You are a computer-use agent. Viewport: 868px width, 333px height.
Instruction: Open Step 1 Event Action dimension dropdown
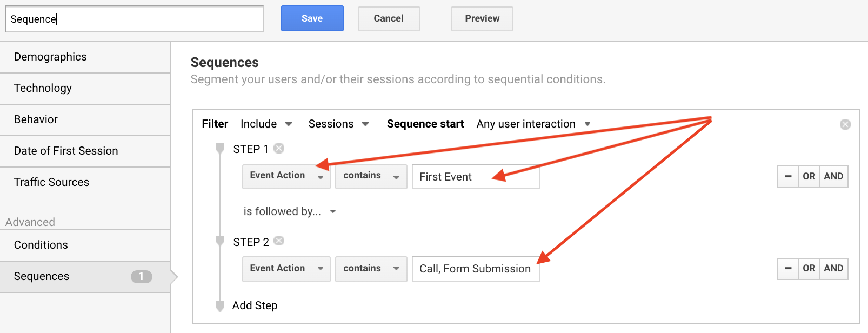pyautogui.click(x=286, y=177)
